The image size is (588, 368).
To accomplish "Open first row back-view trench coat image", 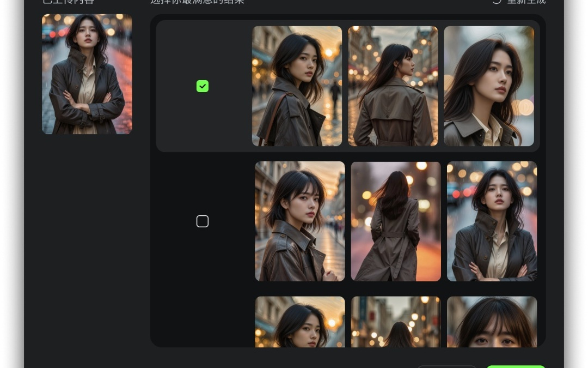I will 393,86.
